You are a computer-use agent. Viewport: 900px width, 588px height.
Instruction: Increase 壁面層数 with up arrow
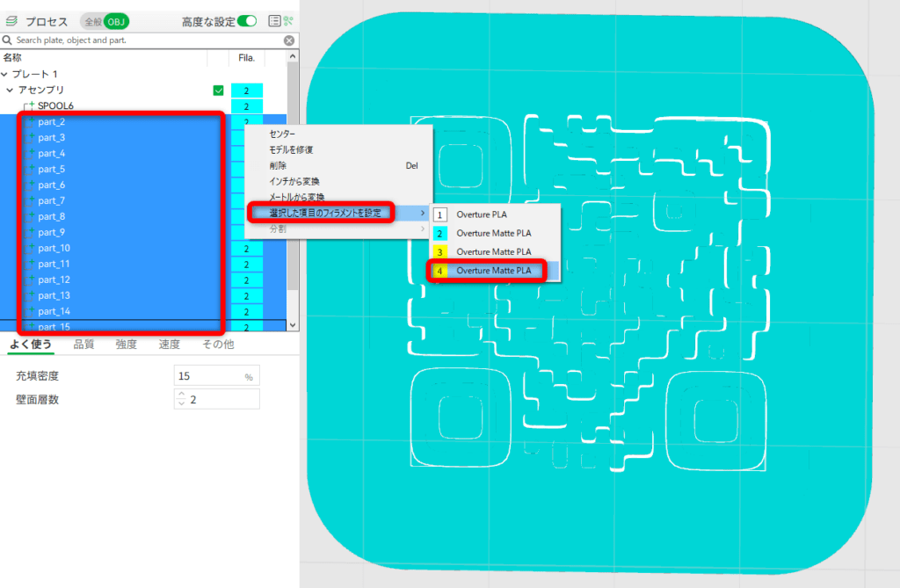coord(181,395)
